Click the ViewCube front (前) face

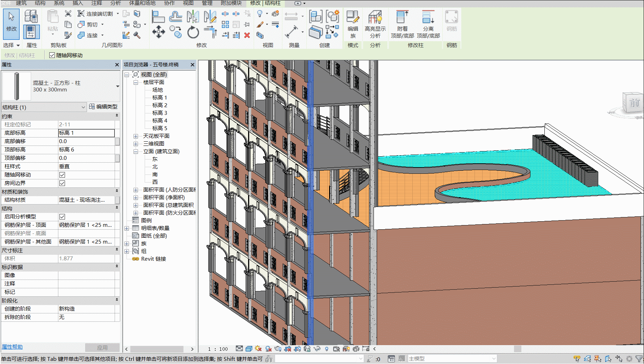coord(634,103)
